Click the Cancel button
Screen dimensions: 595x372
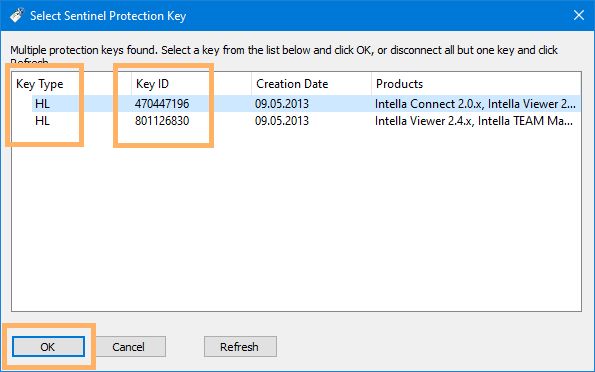pos(128,347)
